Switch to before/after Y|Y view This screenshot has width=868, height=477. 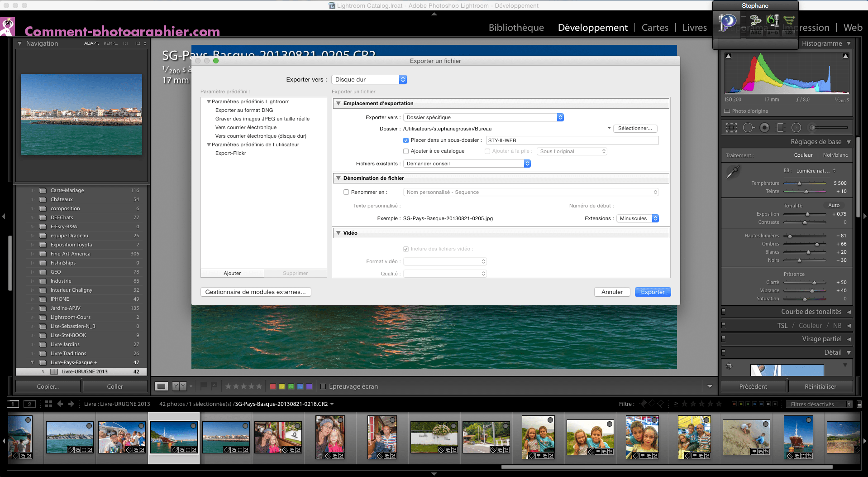179,386
